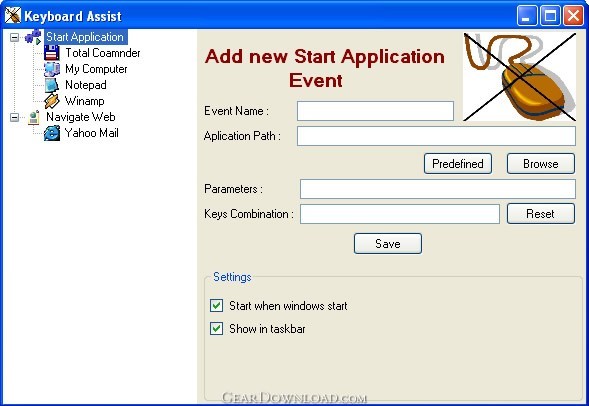Click the Aplication Path label

[242, 136]
